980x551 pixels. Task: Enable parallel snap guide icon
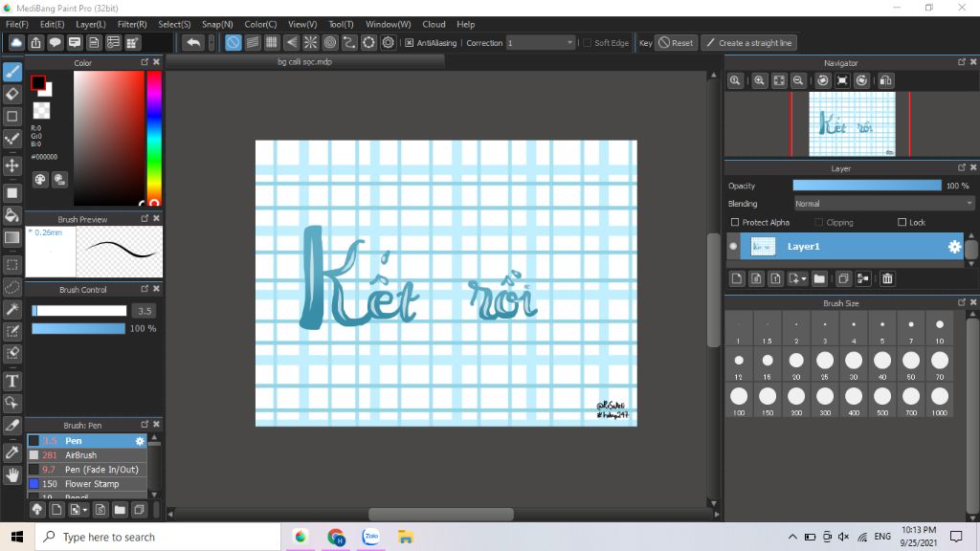click(x=252, y=42)
